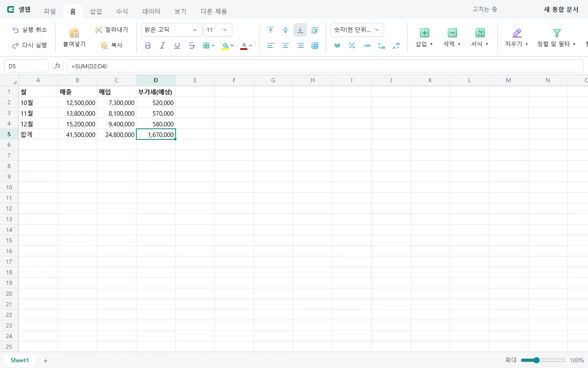Viewport: 588px width, 368px height.
Task: Click the name box showing D5
Action: click(27, 66)
